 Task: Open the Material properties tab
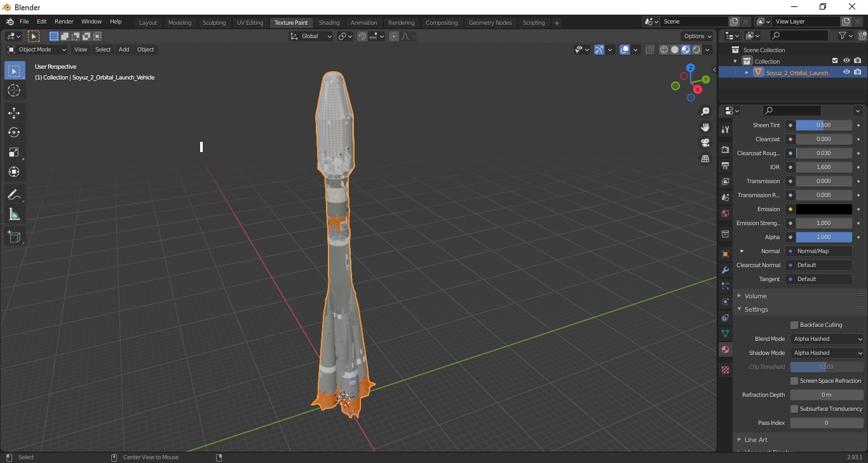coord(725,349)
